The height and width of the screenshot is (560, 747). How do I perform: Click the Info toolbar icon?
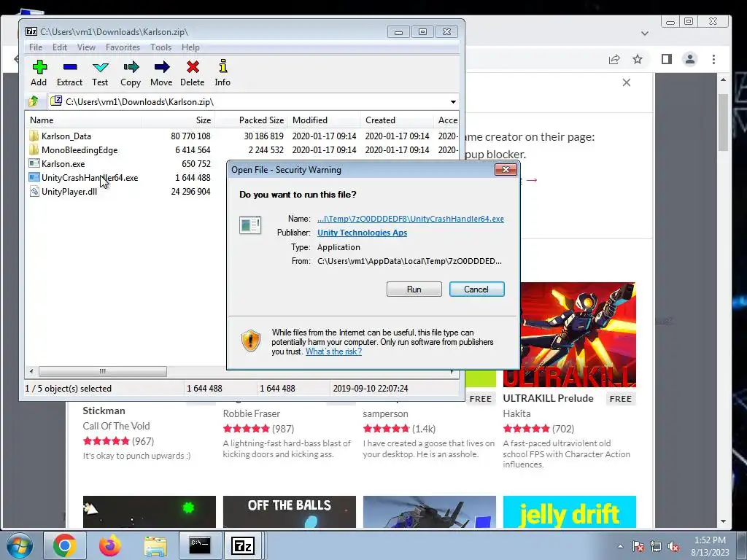222,73
